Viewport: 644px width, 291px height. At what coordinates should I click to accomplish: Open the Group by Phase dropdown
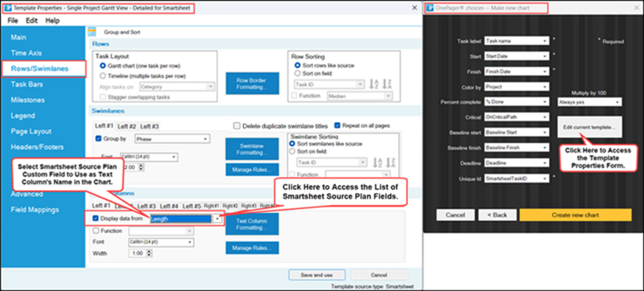206,139
